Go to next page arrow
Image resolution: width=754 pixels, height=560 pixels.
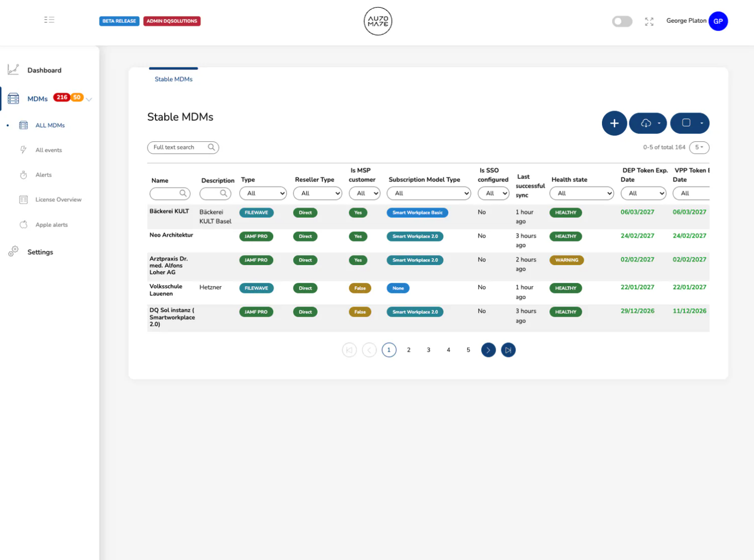click(488, 350)
